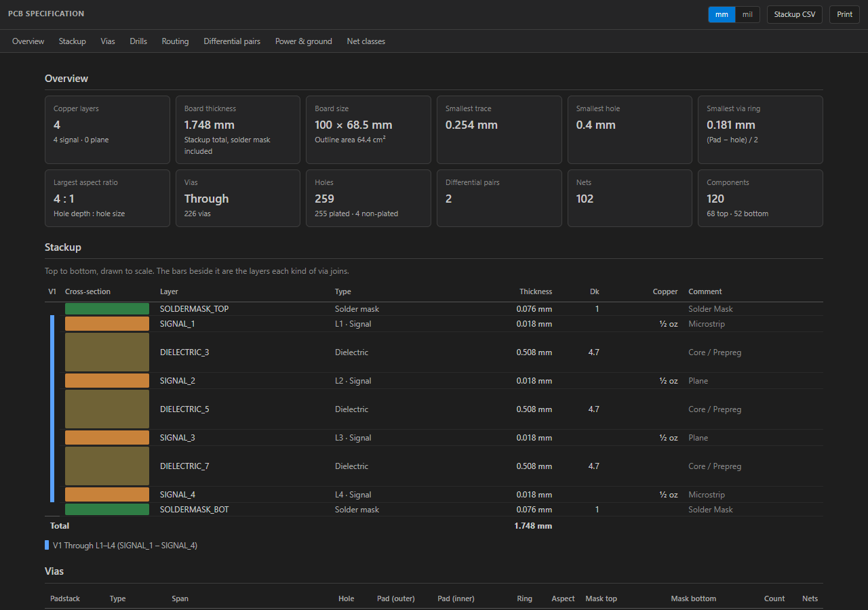Click the DIELECTRIC_5 layer name
This screenshot has width=868, height=610.
184,409
